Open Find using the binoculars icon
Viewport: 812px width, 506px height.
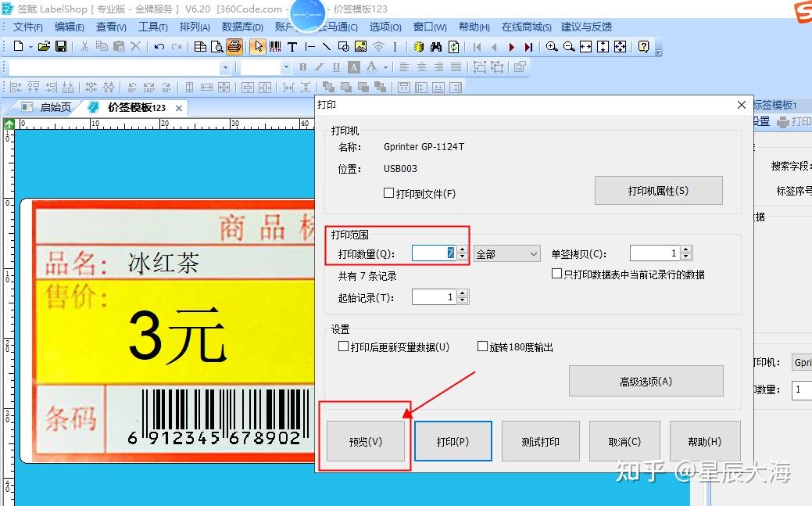(436, 47)
